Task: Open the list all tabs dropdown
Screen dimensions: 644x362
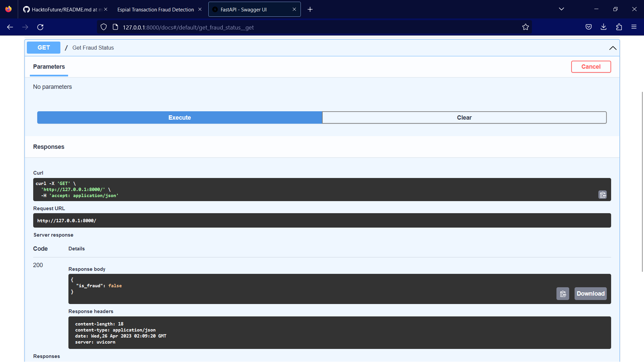Action: pyautogui.click(x=561, y=9)
